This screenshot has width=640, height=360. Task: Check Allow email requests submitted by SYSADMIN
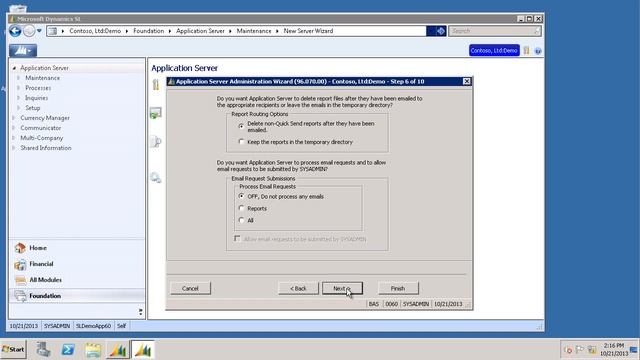point(237,238)
